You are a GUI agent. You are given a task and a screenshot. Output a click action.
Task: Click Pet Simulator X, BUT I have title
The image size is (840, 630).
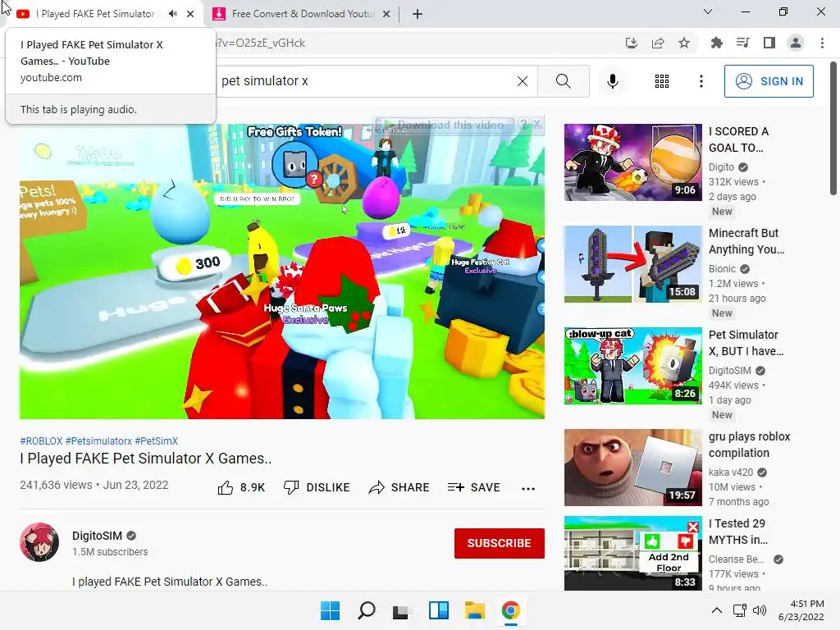tap(746, 343)
